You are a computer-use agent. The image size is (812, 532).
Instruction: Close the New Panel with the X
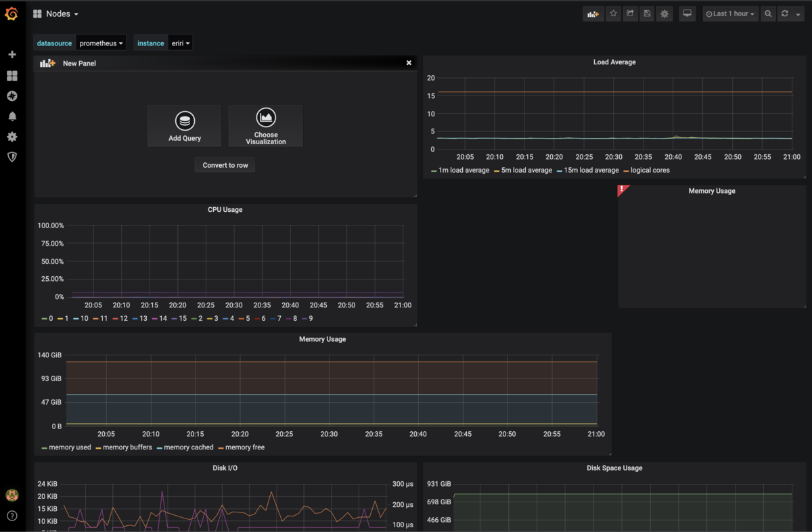(x=409, y=63)
